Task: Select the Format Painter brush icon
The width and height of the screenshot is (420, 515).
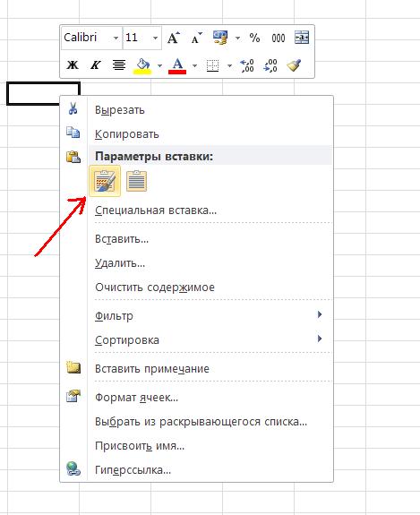Action: pyautogui.click(x=294, y=65)
